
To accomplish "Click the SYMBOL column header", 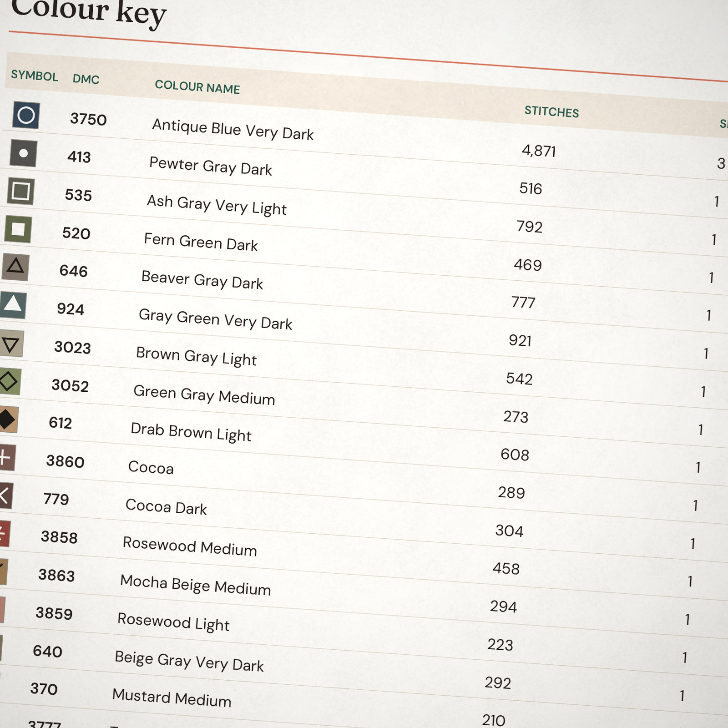I will [x=35, y=76].
